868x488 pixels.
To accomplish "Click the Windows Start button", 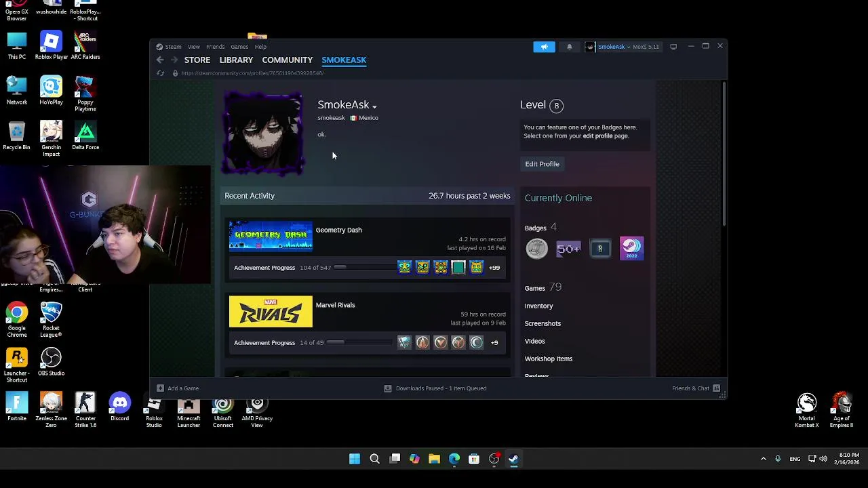I will [355, 459].
